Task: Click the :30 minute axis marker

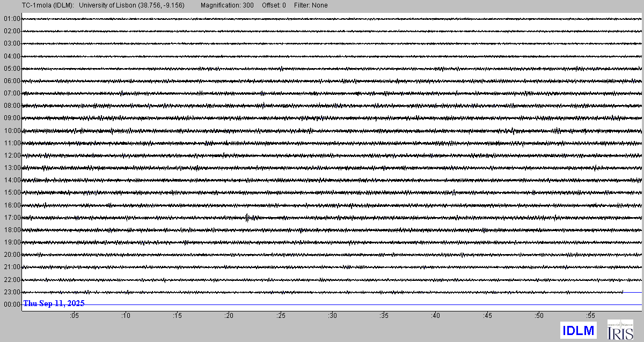Action: point(333,317)
